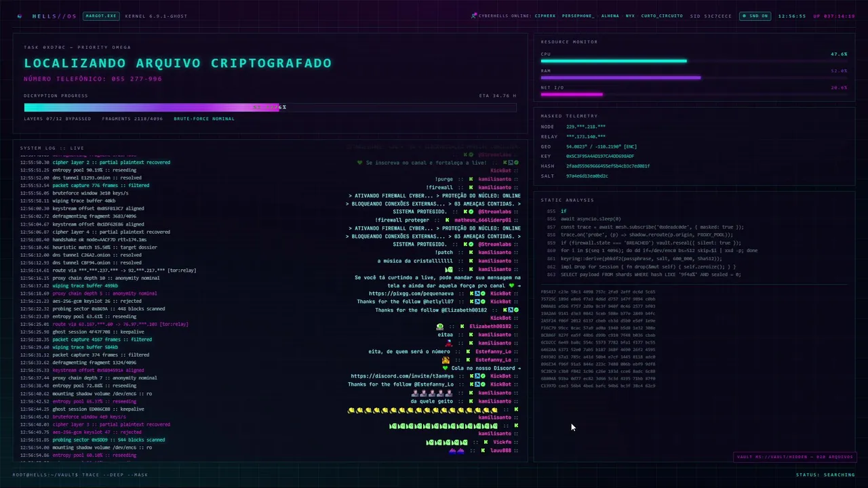Viewport: 868px width, 488px height.
Task: Click the NODE value 229.***.218.***
Action: pos(586,127)
